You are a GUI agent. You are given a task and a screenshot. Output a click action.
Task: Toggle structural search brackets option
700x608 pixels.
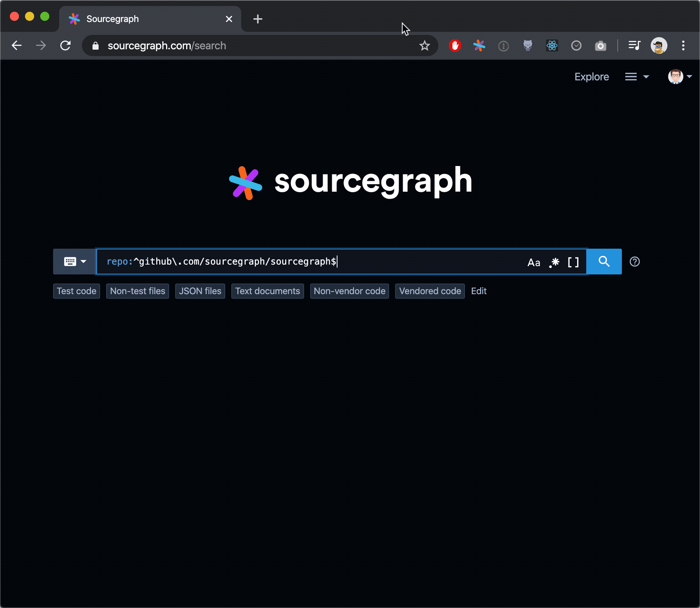tap(573, 262)
